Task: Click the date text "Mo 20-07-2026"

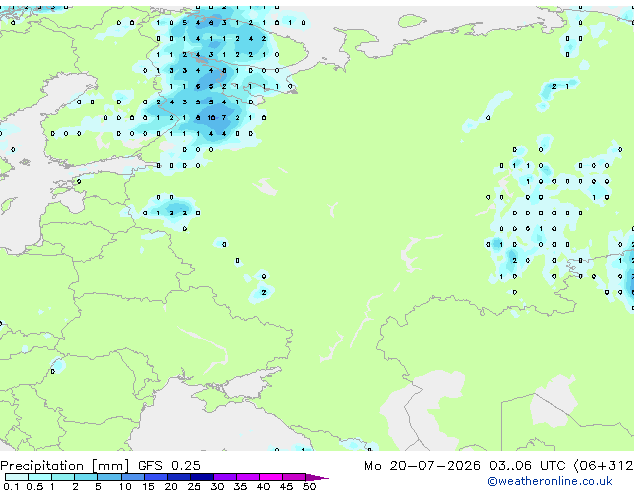Action: (422, 466)
